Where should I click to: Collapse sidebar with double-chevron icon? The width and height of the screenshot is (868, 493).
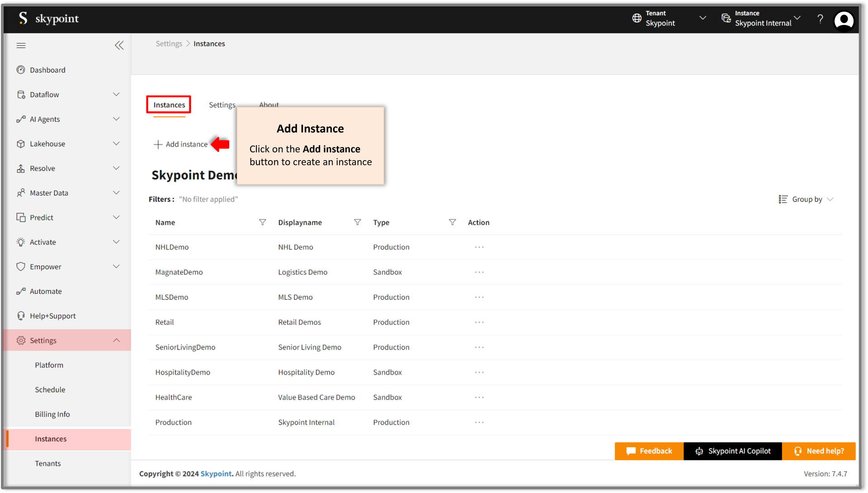119,45
